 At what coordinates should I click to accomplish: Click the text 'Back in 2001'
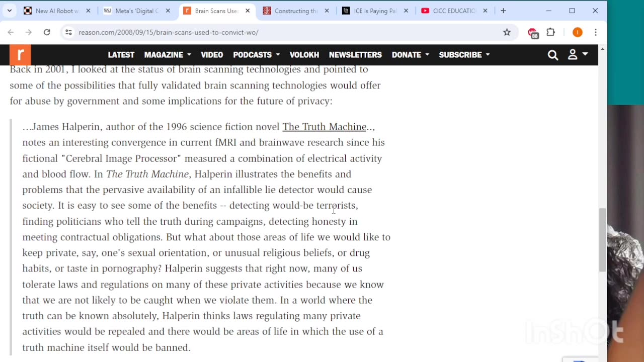(x=37, y=69)
